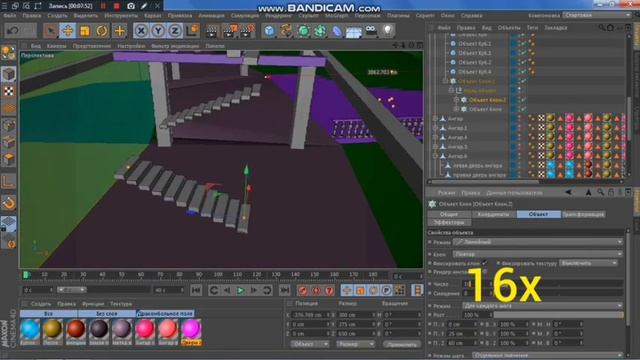
Task: Toggle enable checkmark for Объект Куб.4
Action: coord(523,72)
